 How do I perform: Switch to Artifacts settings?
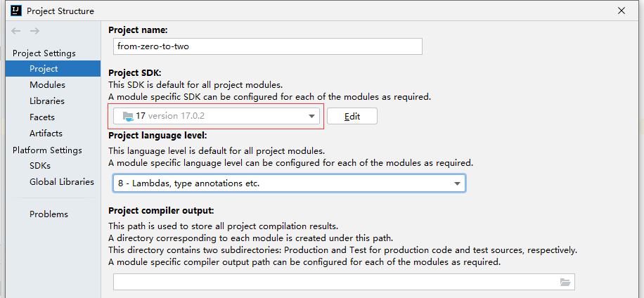[x=46, y=134]
